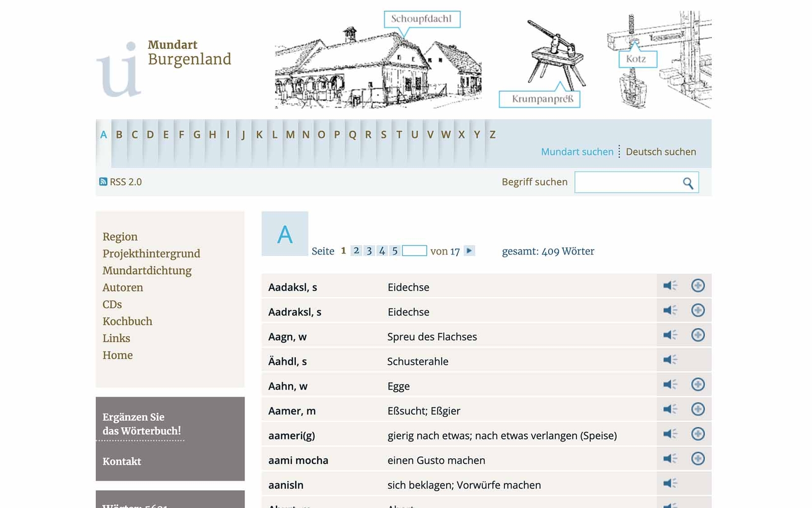The width and height of the screenshot is (812, 508).
Task: Select letter A in the alphabet bar
Action: point(104,135)
